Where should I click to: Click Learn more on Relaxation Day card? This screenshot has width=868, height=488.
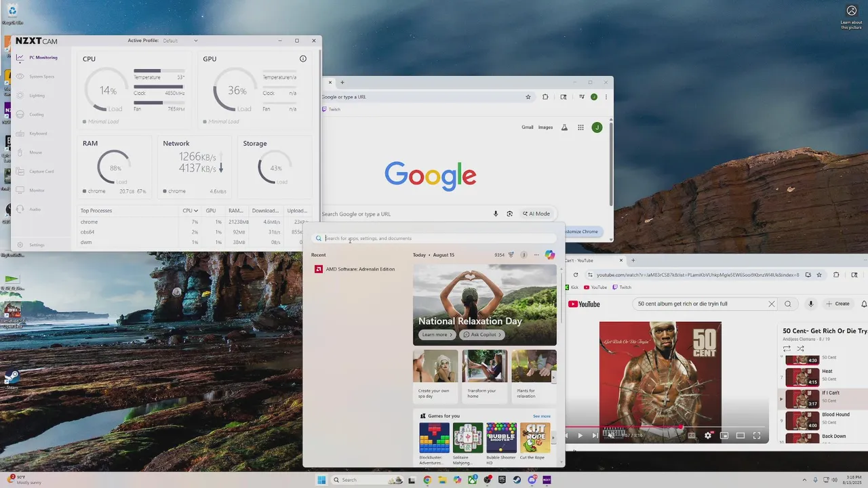(x=437, y=335)
